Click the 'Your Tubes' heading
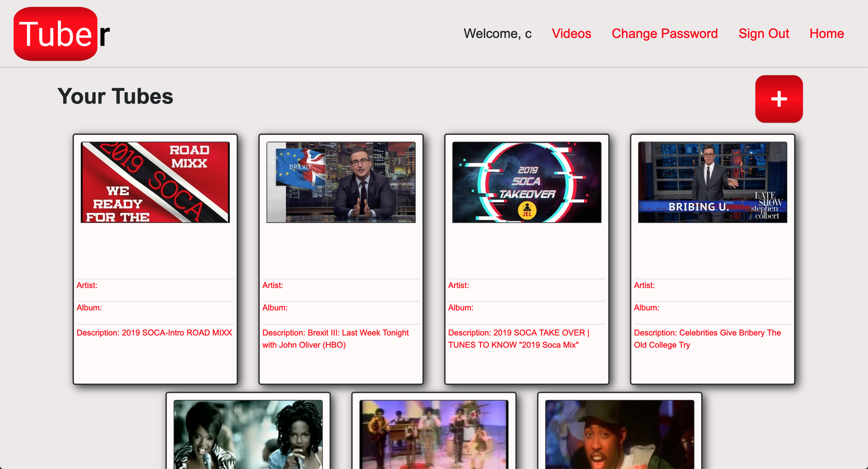This screenshot has height=469, width=868. [x=115, y=96]
